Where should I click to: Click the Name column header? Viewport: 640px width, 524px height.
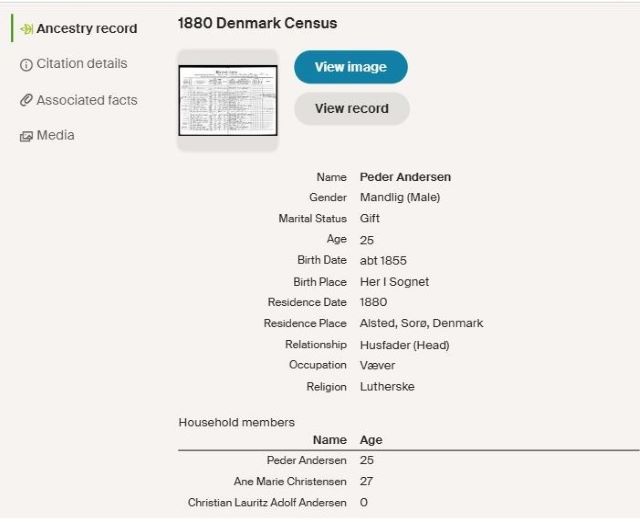point(329,440)
